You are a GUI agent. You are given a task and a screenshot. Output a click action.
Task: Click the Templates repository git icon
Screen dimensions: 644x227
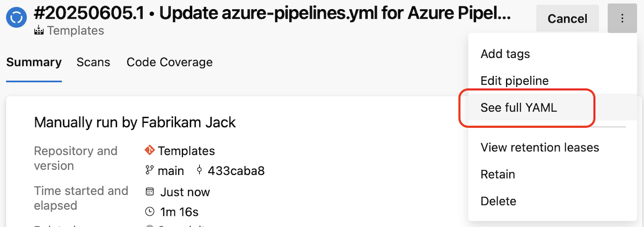(x=150, y=150)
